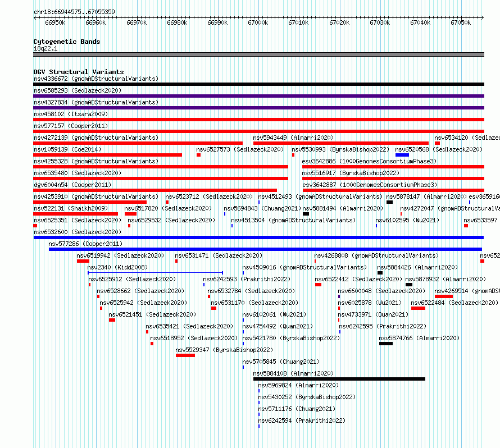Click the black nsv5878932 Almarri2020 bar

pyautogui.click(x=409, y=285)
